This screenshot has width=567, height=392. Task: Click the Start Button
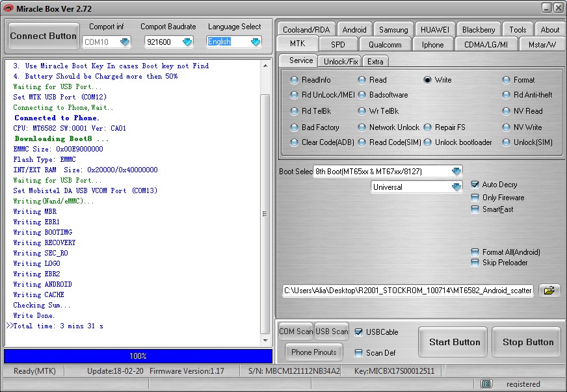pyautogui.click(x=454, y=342)
